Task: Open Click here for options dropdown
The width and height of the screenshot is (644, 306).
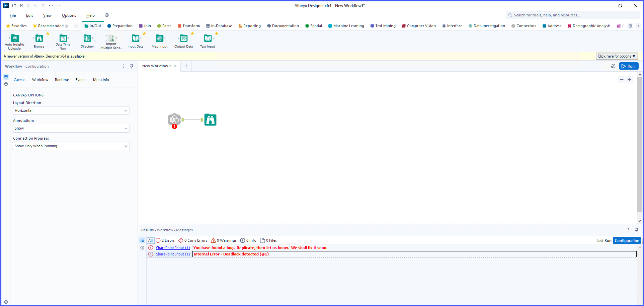Action: 617,56
